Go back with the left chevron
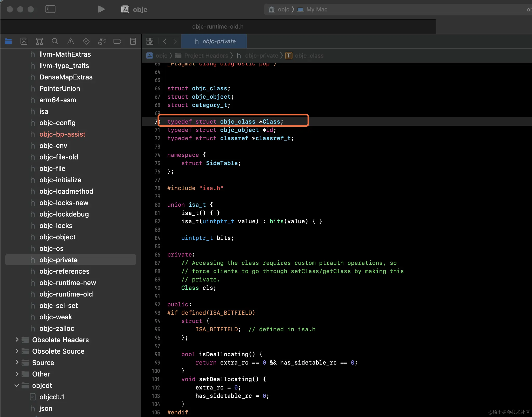The width and height of the screenshot is (532, 417). click(165, 41)
